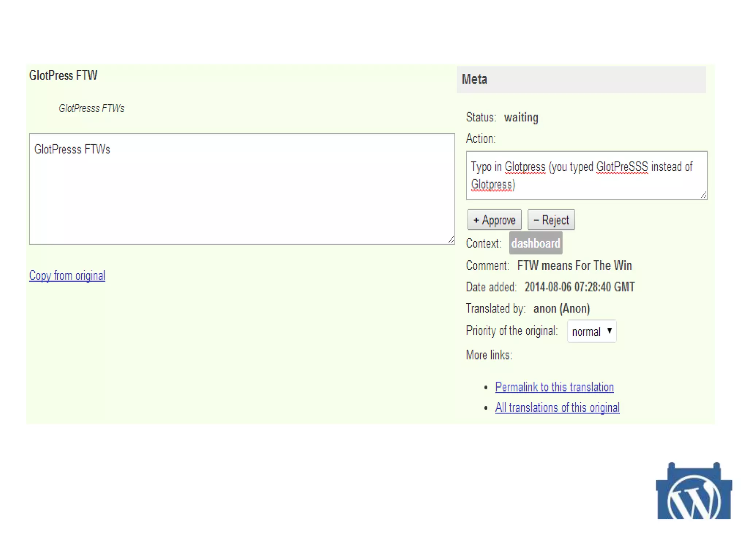This screenshot has height=560, width=747.
Task: Click the Date added timestamp
Action: tap(579, 287)
